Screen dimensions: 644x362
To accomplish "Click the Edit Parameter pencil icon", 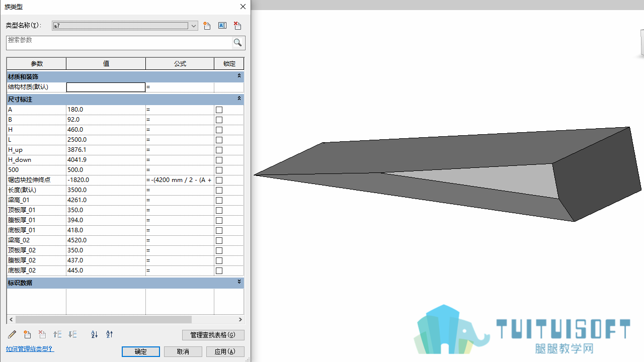I will (x=12, y=334).
